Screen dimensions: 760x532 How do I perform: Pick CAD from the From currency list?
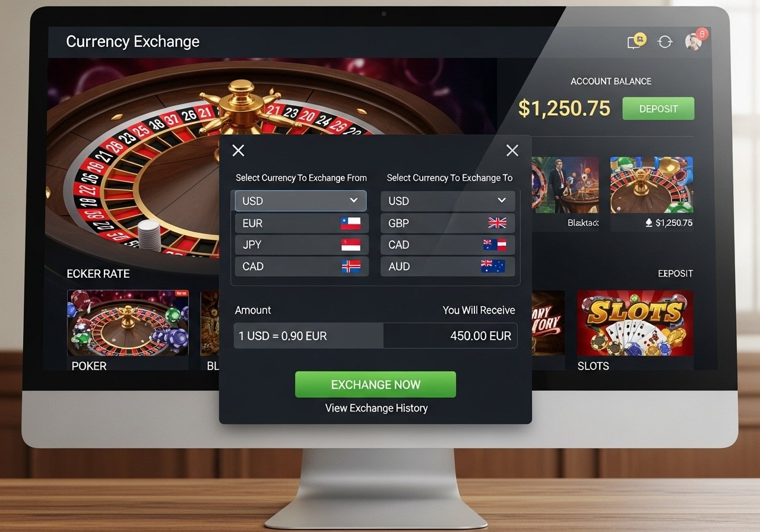pyautogui.click(x=302, y=266)
